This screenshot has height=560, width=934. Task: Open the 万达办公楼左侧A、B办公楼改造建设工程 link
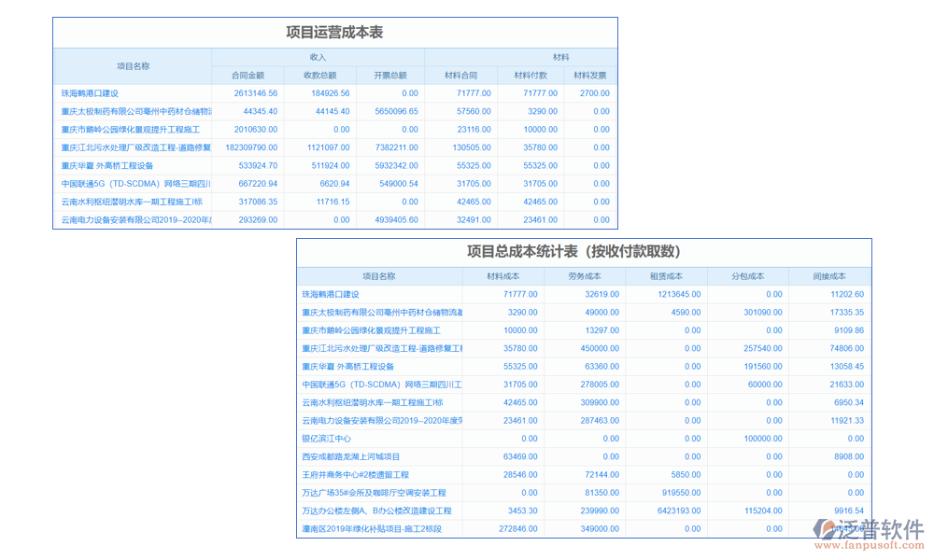[376, 511]
